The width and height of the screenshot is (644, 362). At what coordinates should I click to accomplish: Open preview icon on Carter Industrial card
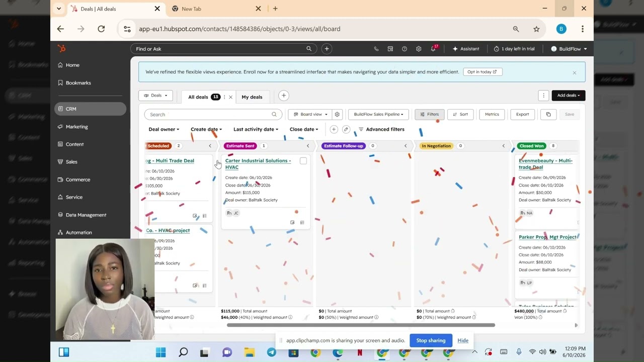pos(292,222)
